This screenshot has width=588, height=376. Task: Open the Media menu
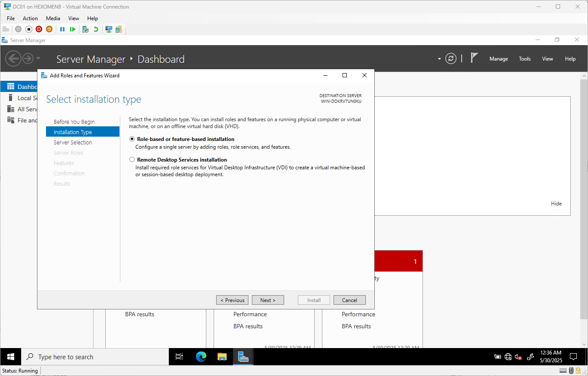53,18
